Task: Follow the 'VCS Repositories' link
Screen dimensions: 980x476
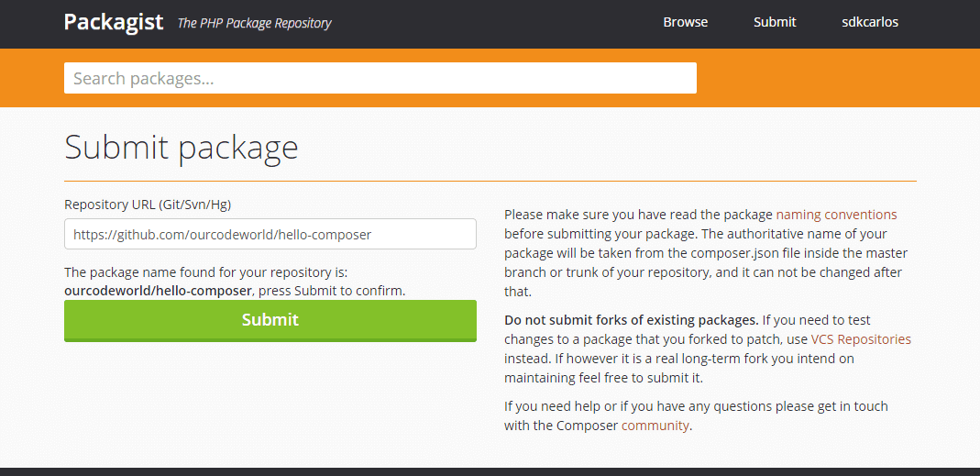Action: point(861,339)
